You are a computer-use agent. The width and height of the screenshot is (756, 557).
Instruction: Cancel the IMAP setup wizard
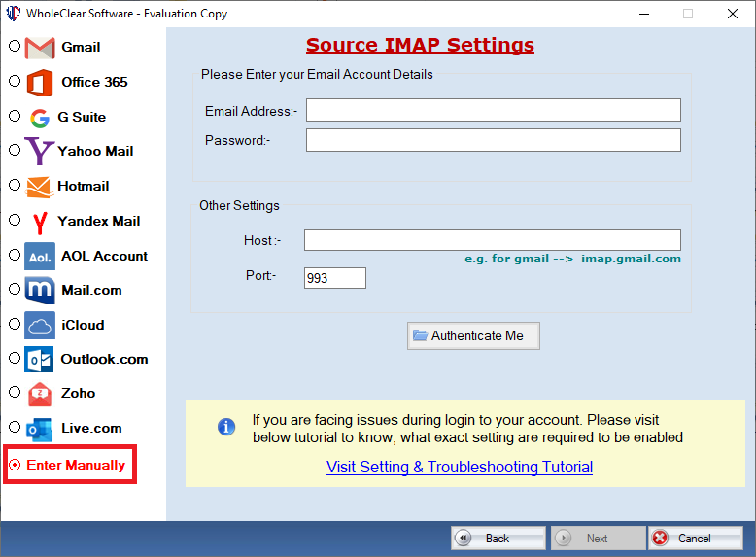pyautogui.click(x=695, y=539)
